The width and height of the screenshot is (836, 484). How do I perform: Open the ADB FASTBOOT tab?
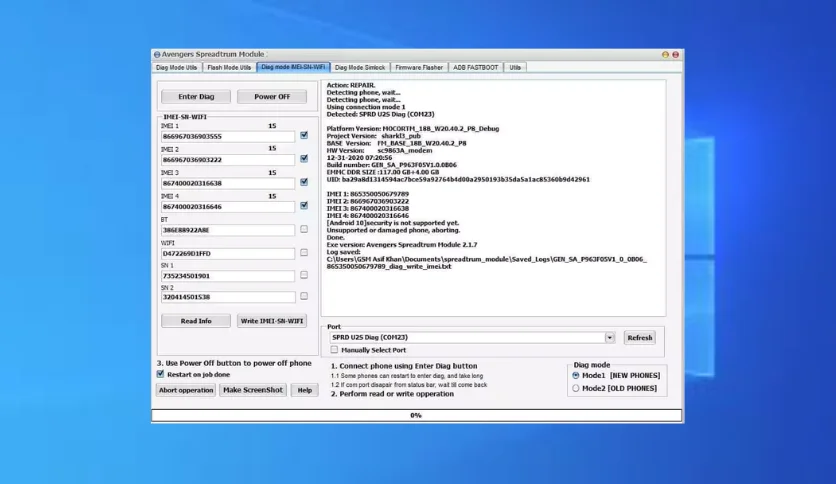476,68
